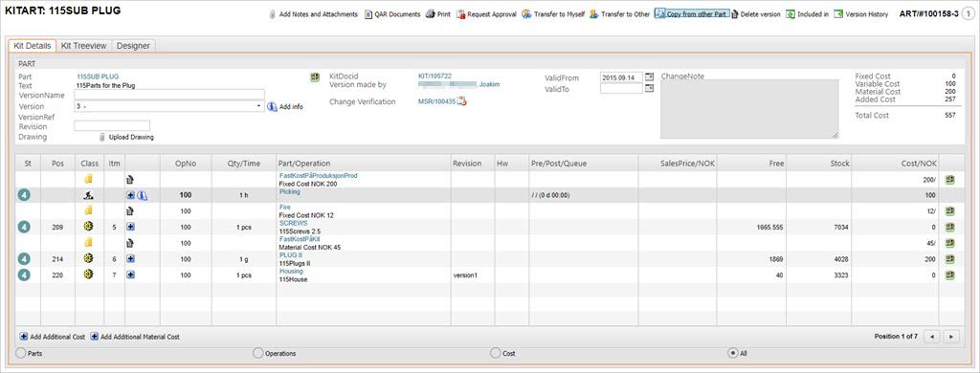
Task: Click the VersionName input field
Action: 169,95
